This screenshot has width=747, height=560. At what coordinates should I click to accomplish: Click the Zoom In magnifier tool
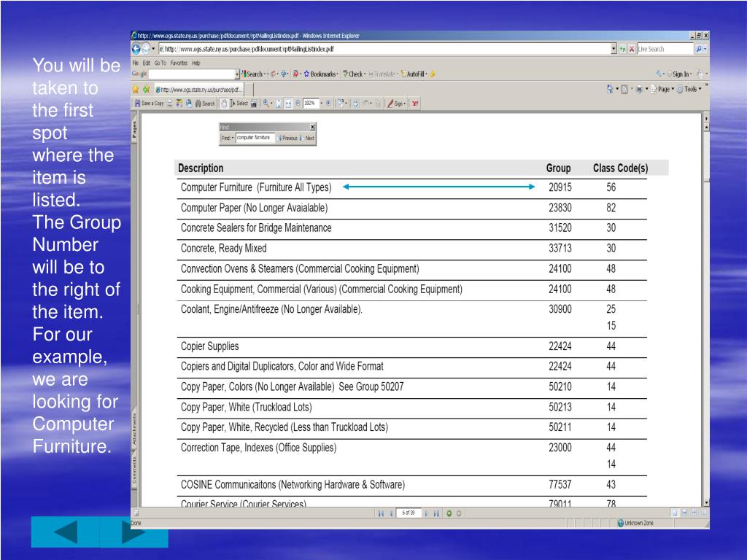click(x=266, y=104)
